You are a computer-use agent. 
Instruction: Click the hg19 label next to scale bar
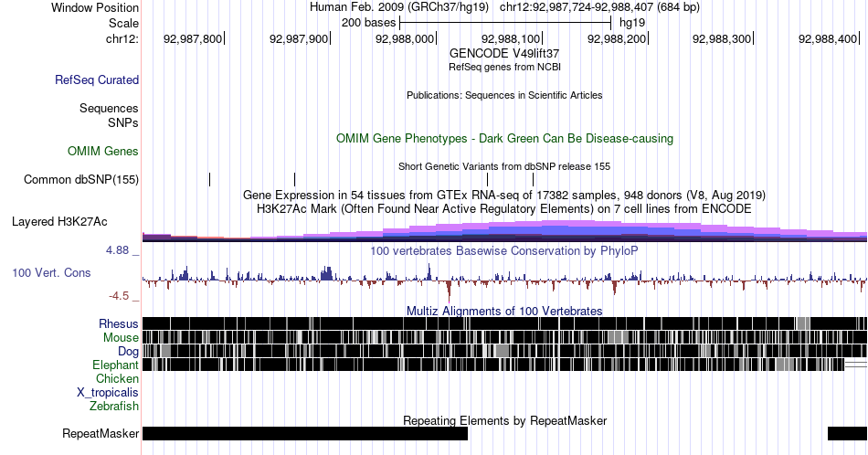point(632,23)
